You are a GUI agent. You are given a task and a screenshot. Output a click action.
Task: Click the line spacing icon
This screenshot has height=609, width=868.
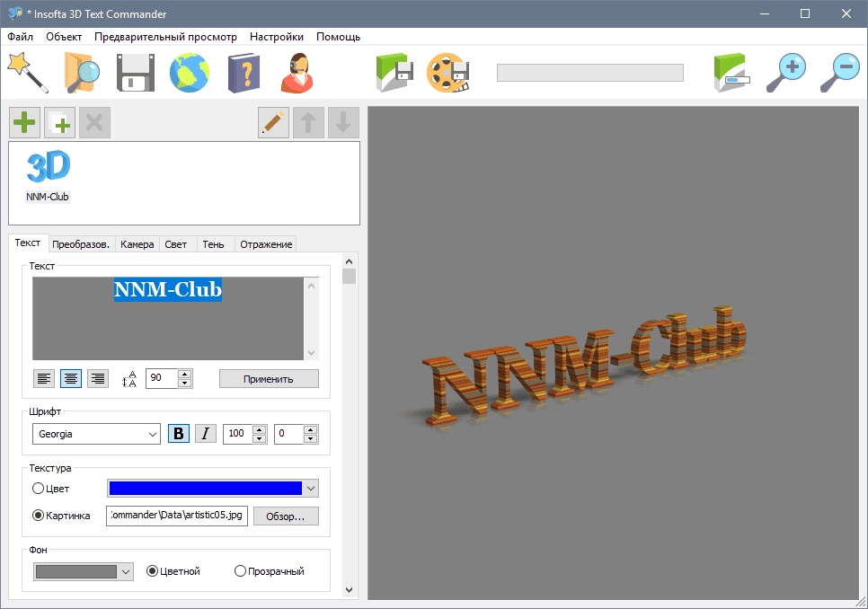tap(129, 379)
